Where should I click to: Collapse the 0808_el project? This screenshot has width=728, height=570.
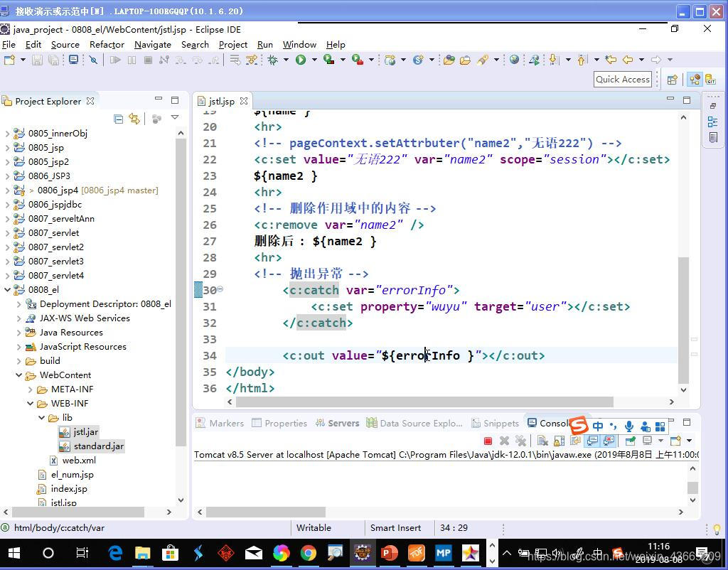pyautogui.click(x=7, y=290)
